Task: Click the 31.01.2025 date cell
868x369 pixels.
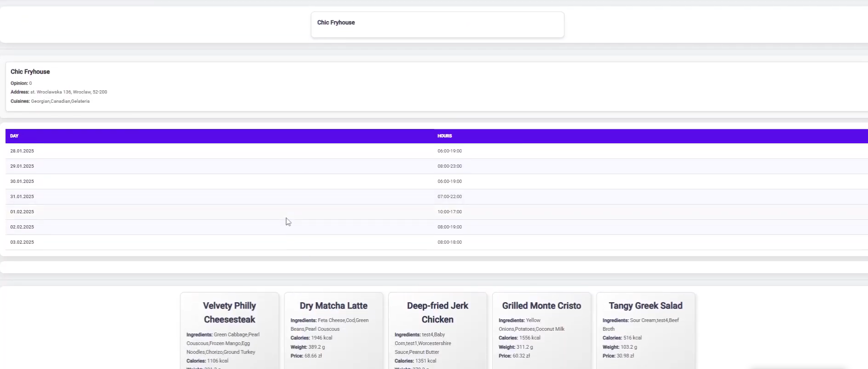Action: click(x=22, y=197)
